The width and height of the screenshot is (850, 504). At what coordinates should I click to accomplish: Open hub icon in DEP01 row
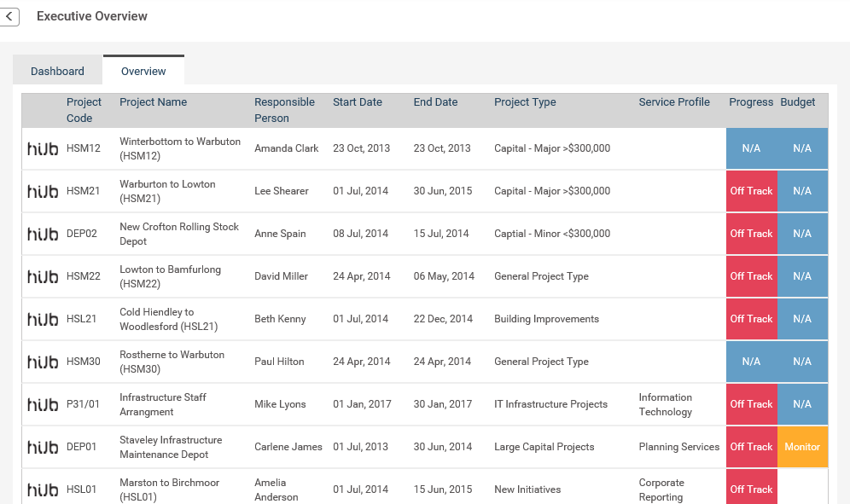tap(43, 447)
